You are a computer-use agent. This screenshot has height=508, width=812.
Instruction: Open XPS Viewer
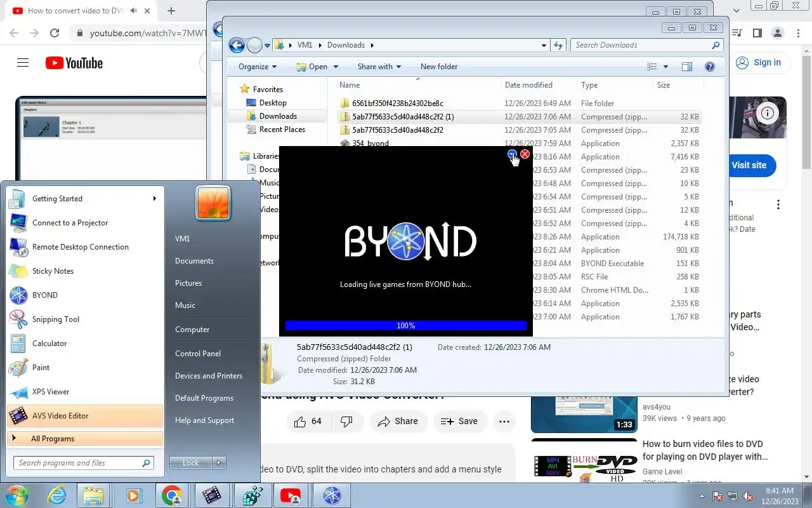85,392
